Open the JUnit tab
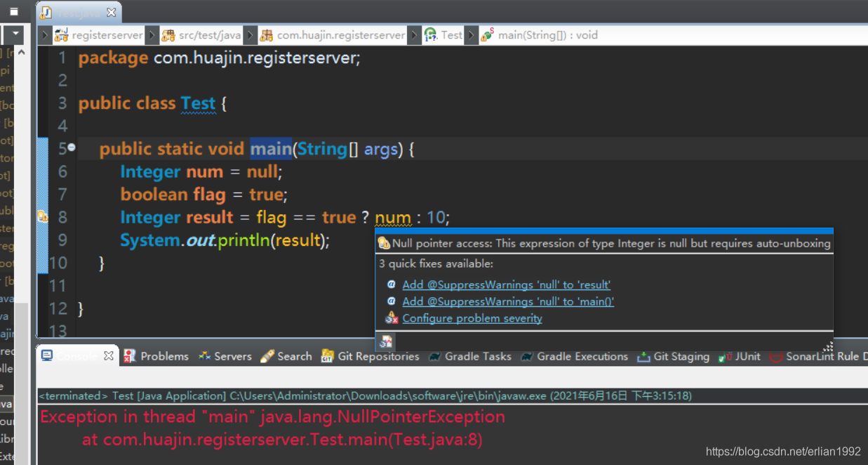 click(740, 356)
